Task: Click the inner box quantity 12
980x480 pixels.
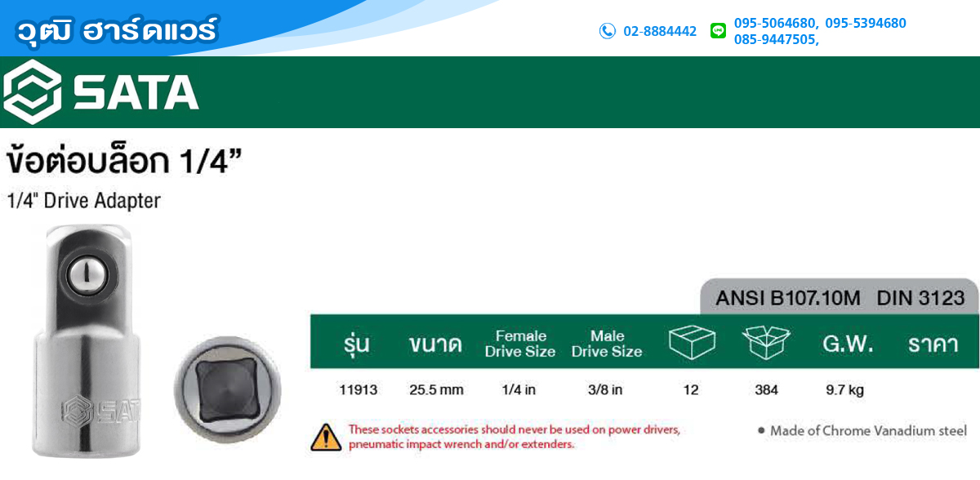Action: (691, 389)
